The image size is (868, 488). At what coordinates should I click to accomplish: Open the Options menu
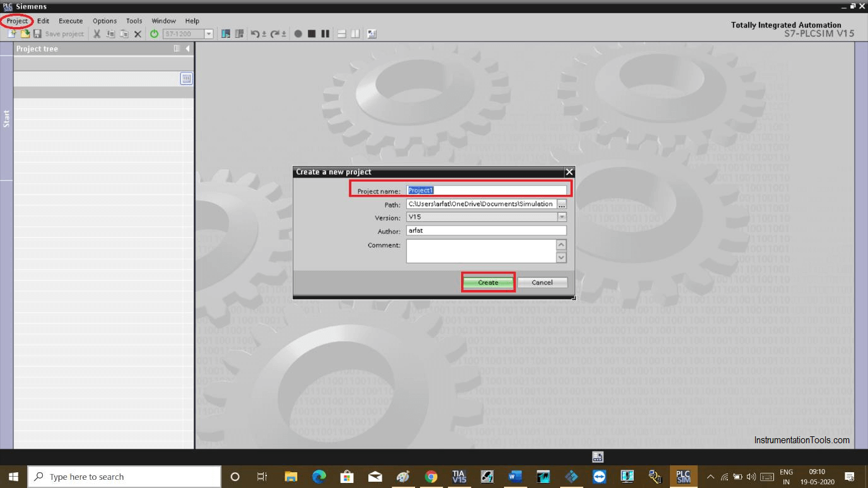point(105,21)
